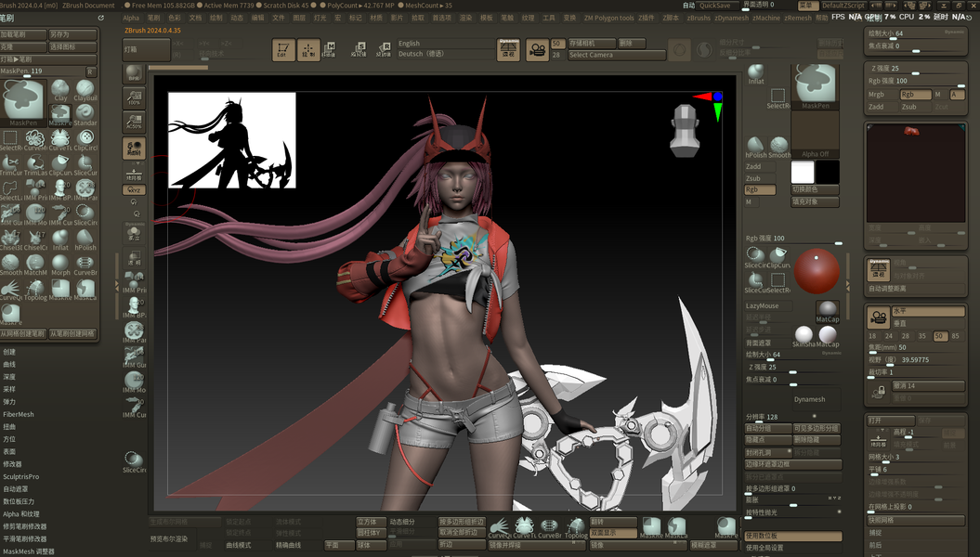Select the Rotate transform icon with R

click(x=384, y=49)
